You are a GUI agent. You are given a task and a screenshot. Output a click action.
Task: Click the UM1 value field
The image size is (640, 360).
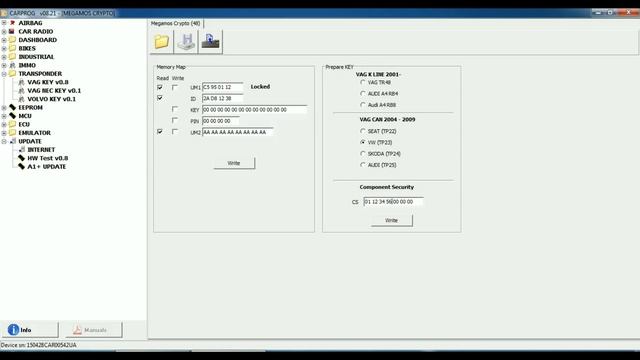(x=222, y=87)
